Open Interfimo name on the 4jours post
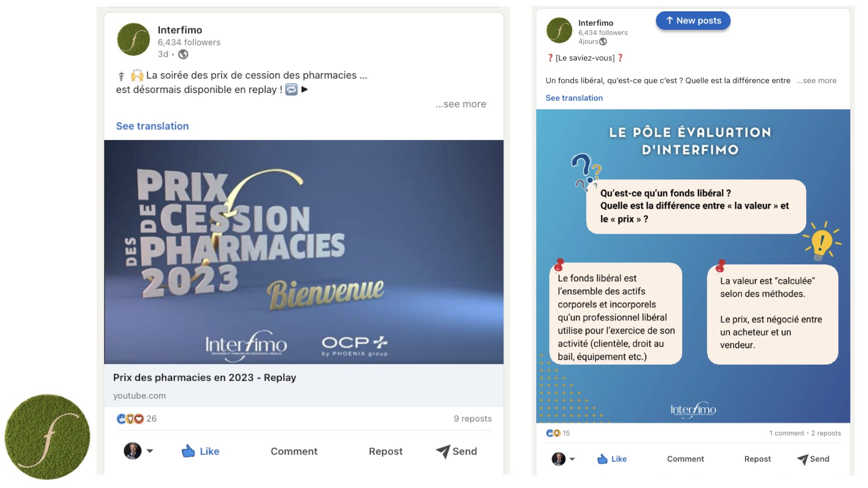This screenshot has height=488, width=868. (596, 23)
